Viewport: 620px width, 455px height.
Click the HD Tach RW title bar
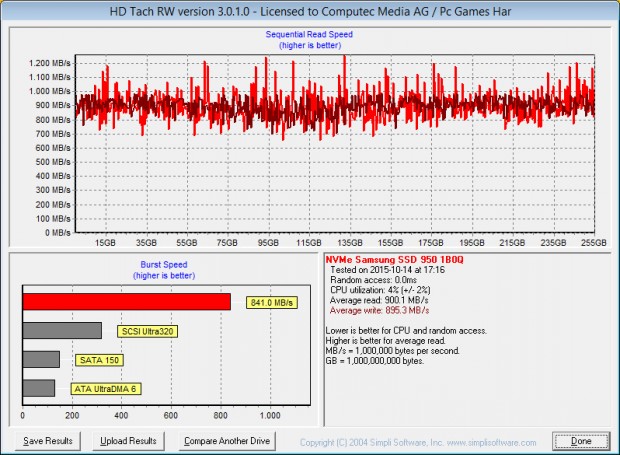pos(310,11)
